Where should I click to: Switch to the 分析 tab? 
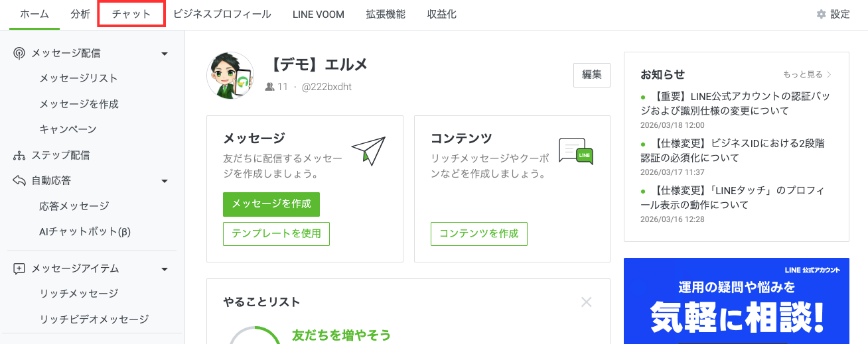(x=80, y=14)
